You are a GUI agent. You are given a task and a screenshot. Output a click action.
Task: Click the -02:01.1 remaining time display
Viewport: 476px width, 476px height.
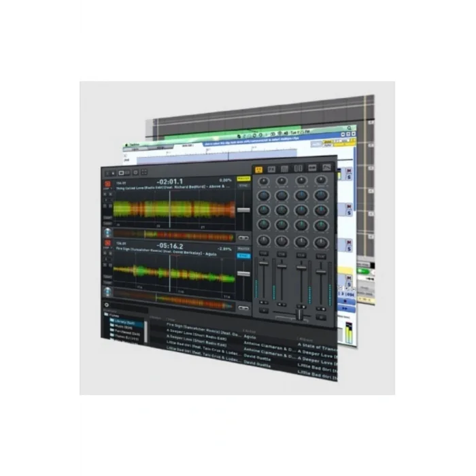click(x=170, y=182)
